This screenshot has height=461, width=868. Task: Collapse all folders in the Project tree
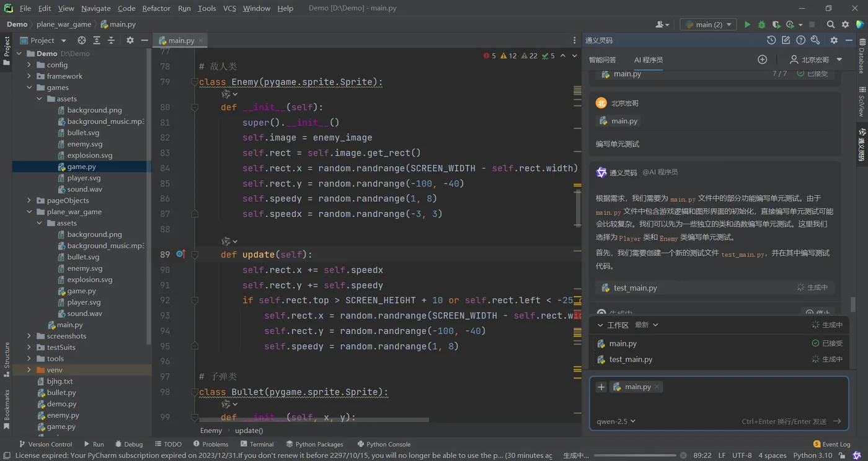click(x=111, y=40)
